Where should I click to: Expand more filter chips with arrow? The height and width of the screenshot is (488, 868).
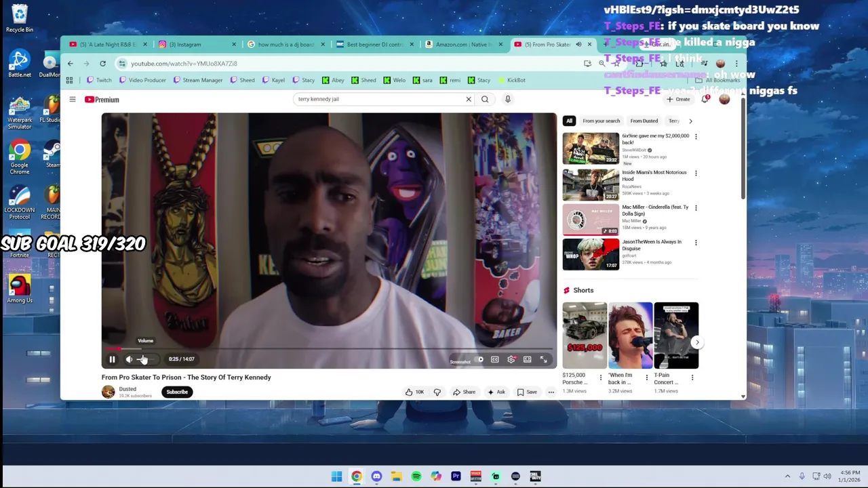(x=690, y=121)
